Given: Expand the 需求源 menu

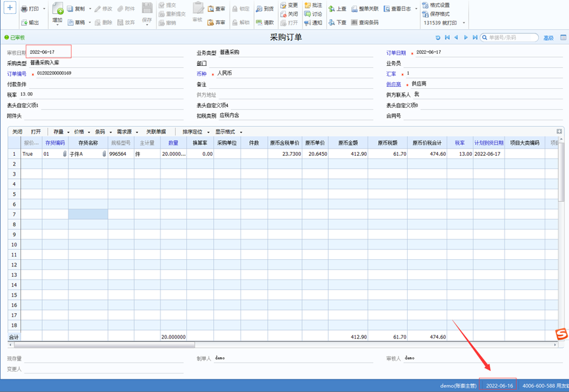Looking at the screenshot, I should [137, 132].
